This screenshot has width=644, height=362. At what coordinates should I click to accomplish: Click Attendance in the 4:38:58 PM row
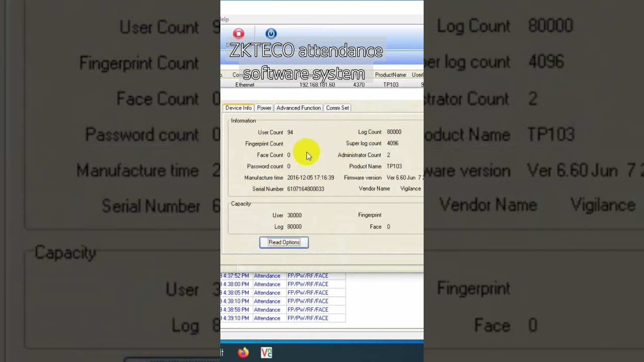tap(267, 310)
